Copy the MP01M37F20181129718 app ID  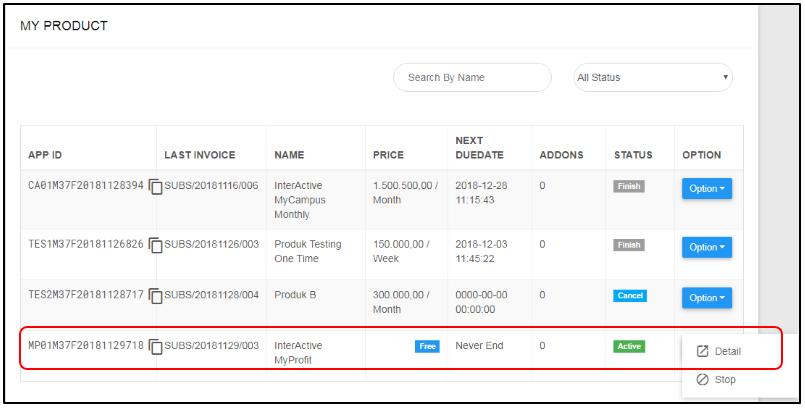(155, 347)
